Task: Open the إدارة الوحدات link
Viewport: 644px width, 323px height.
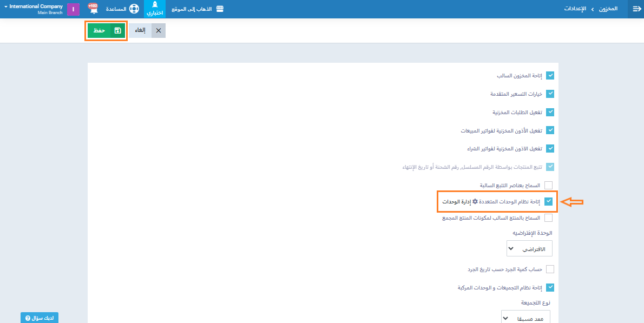Action: 456,201
